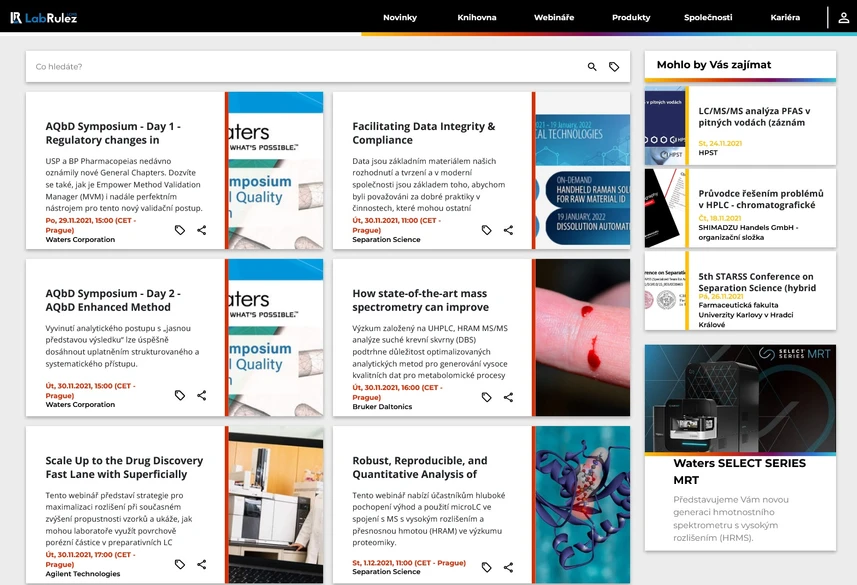Share the AQbD Symposium Day 2 webinar
The height and width of the screenshot is (585, 857).
pos(202,395)
